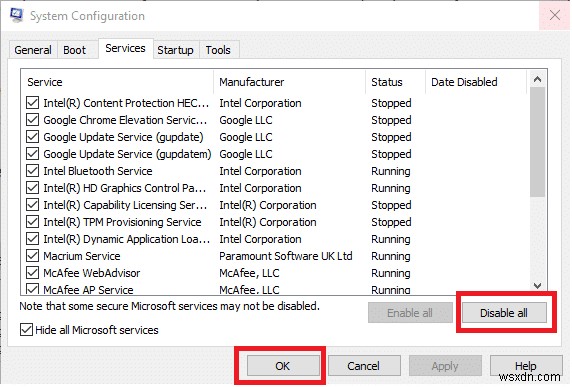The width and height of the screenshot is (572, 387).
Task: Switch to the General tab
Action: 33,50
